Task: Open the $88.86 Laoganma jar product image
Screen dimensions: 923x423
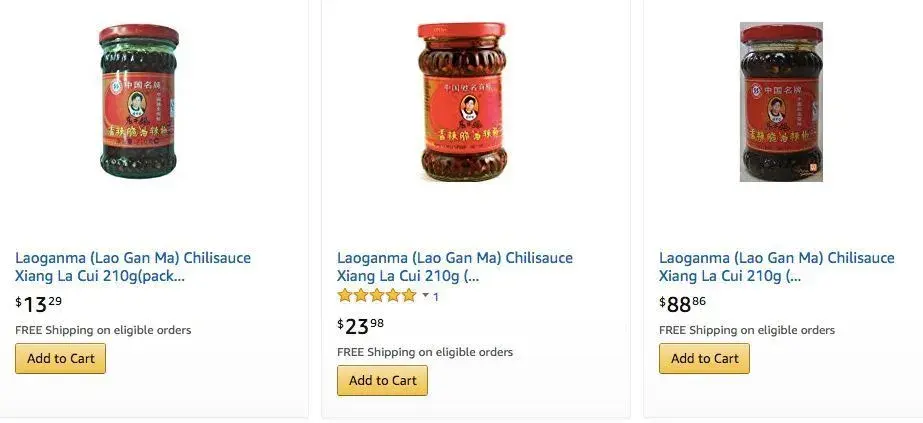Action: (781, 102)
